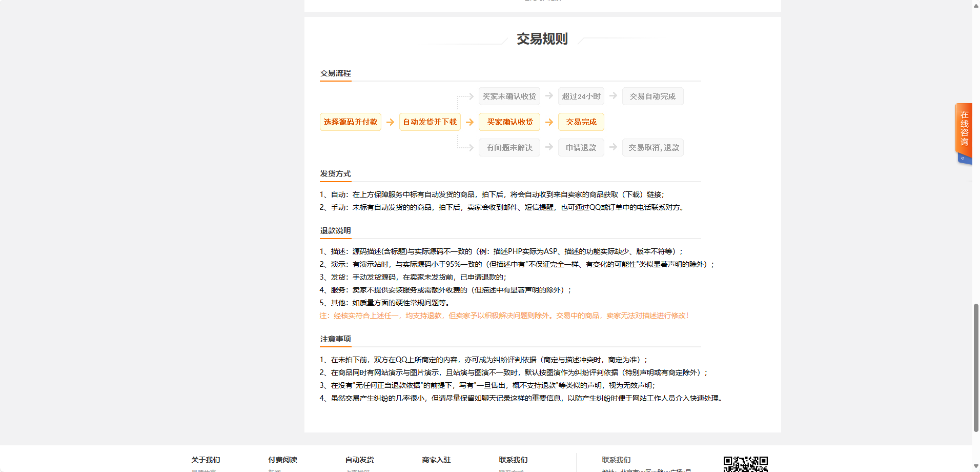Click the line starting 2、手动:未标有自动发货

pos(503,208)
